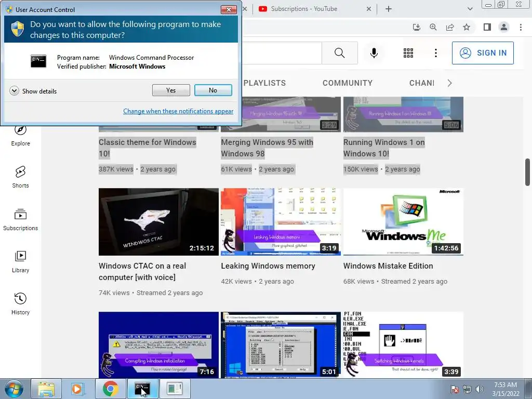Click '42K views' under Leaking Windows memory
Screen dimensions: 532x399
(x=236, y=281)
